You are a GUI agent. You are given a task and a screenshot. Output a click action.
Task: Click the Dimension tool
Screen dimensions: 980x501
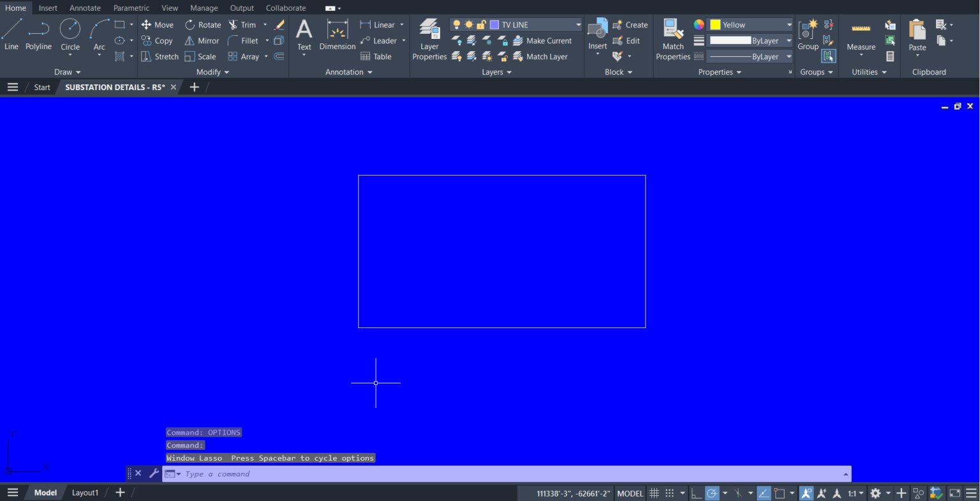[337, 35]
